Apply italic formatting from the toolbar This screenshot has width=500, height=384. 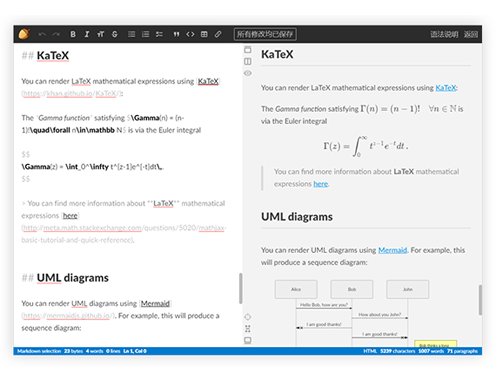(x=87, y=34)
